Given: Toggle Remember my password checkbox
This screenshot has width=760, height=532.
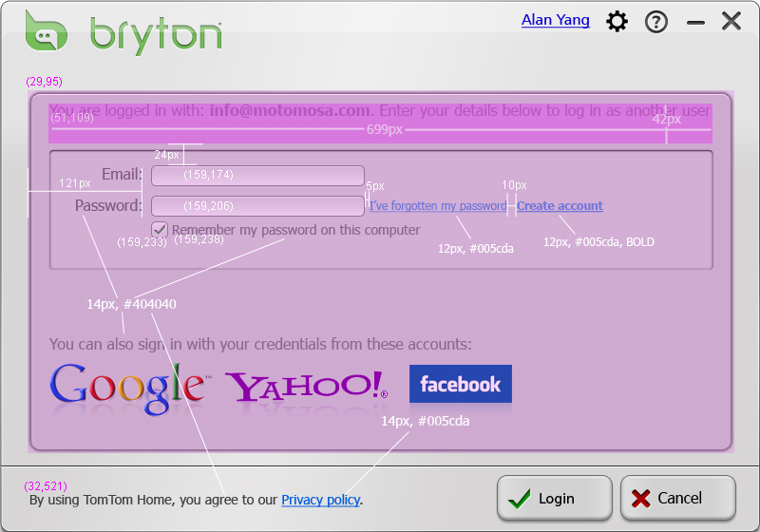Looking at the screenshot, I should (x=160, y=229).
